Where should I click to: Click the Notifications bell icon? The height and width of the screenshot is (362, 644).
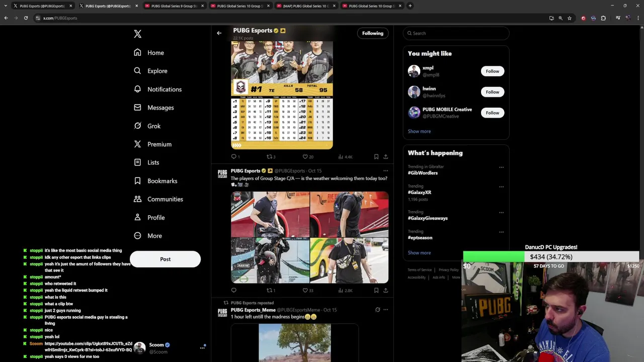pos(137,89)
